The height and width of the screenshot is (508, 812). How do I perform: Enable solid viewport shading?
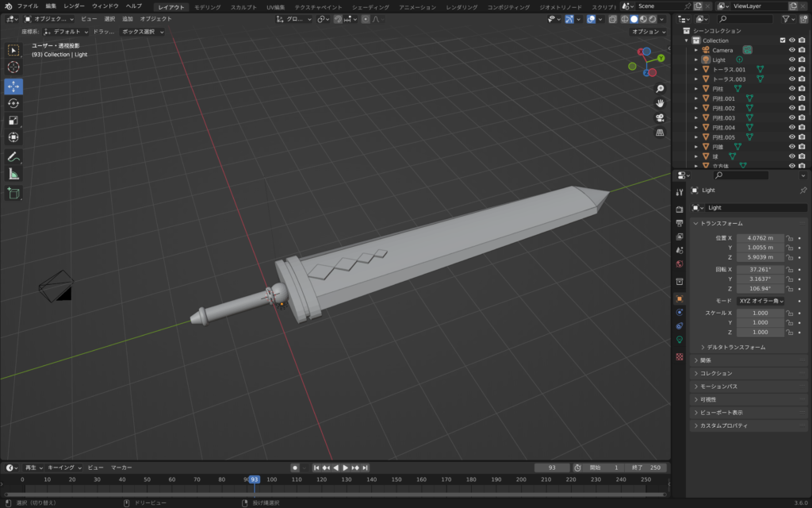(634, 19)
